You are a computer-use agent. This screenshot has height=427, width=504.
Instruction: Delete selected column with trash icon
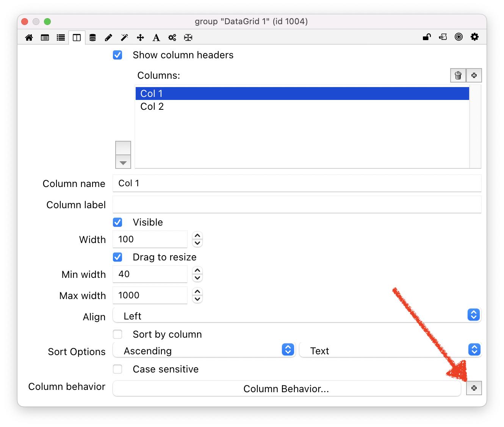tap(458, 75)
